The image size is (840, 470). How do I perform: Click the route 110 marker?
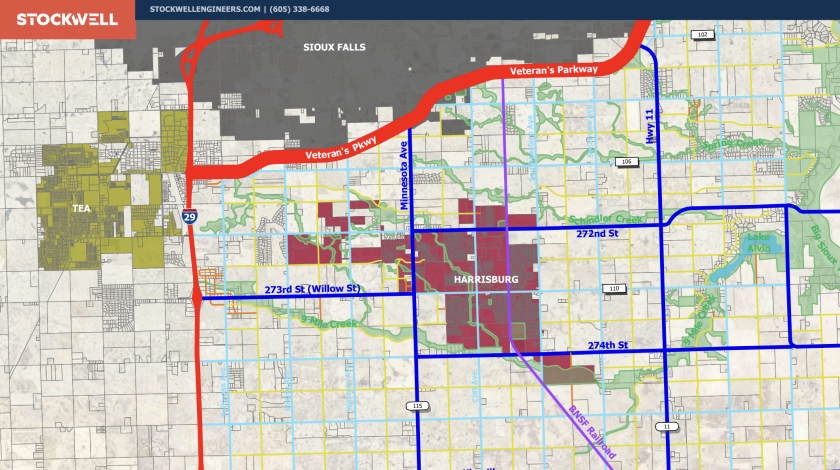point(614,288)
